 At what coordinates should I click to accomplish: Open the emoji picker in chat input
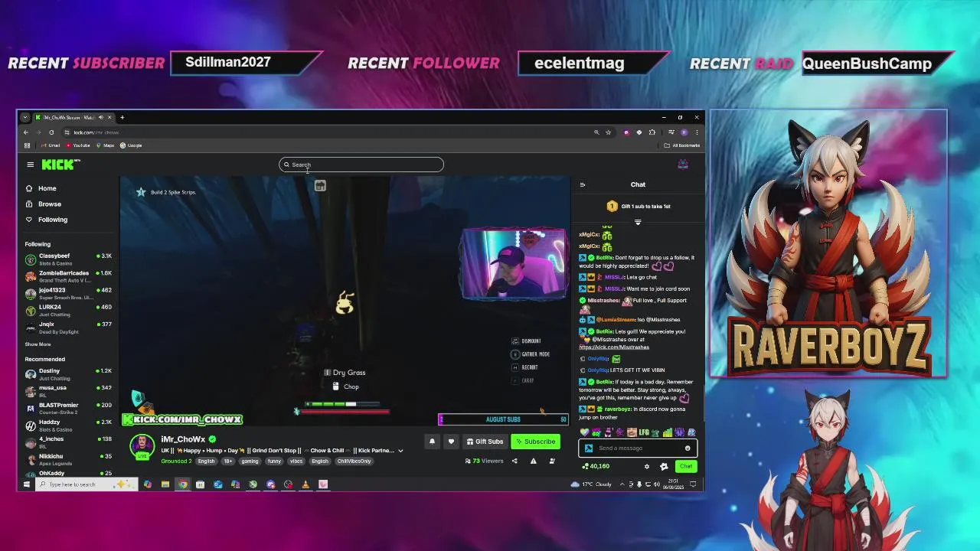tap(688, 448)
